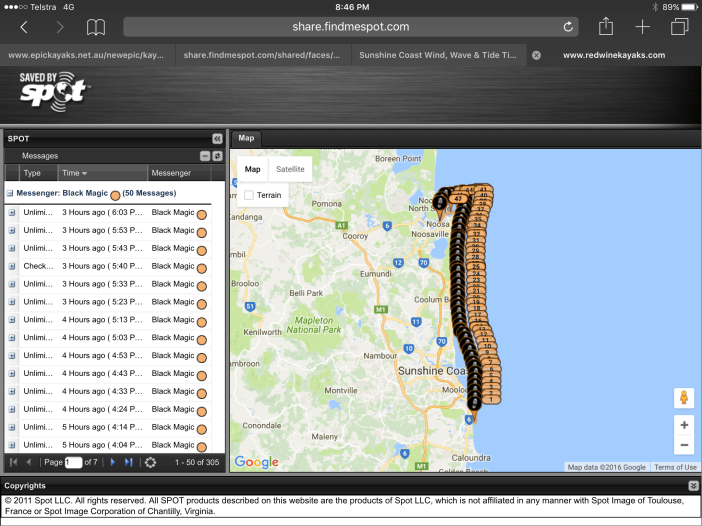Screen dimensions: 702x526
Task: Click the refresh Messages icon
Action: (x=217, y=156)
